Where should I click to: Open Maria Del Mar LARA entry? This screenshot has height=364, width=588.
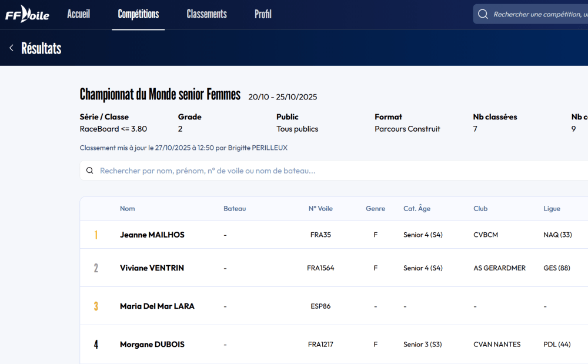(157, 306)
